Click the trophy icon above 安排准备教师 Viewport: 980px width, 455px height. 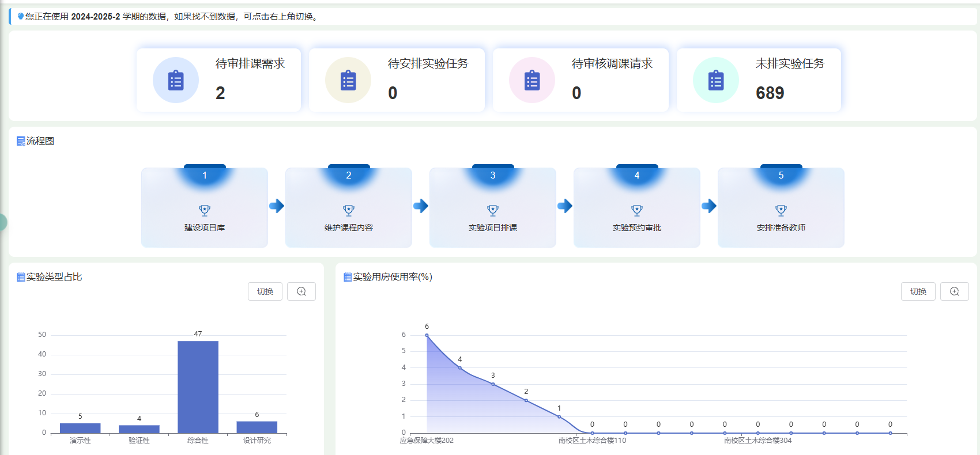781,210
